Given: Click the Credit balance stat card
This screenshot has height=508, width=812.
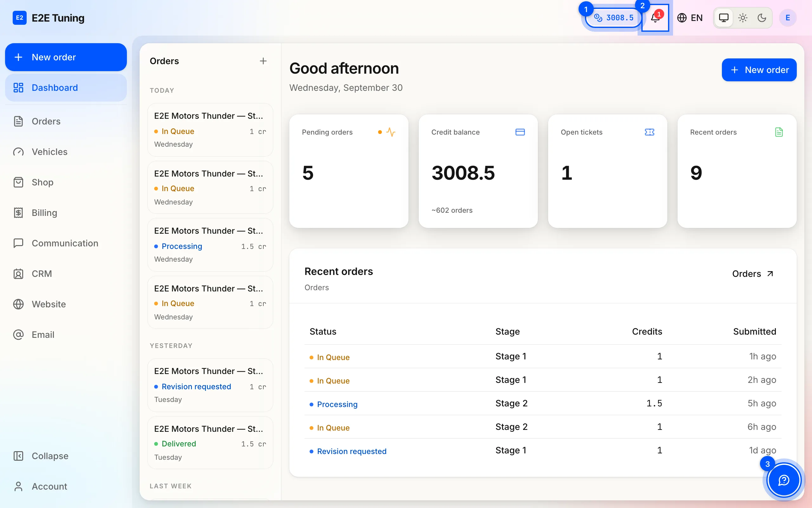Looking at the screenshot, I should pos(478,171).
